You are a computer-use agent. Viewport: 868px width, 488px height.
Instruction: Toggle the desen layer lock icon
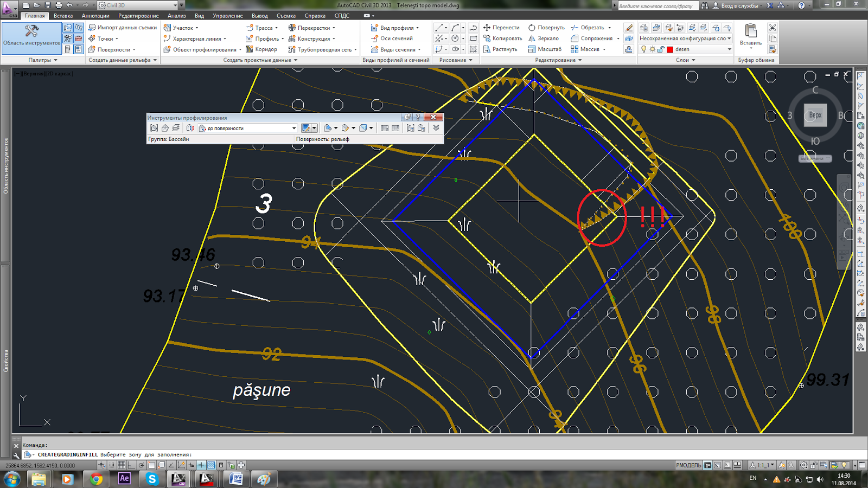(x=661, y=49)
